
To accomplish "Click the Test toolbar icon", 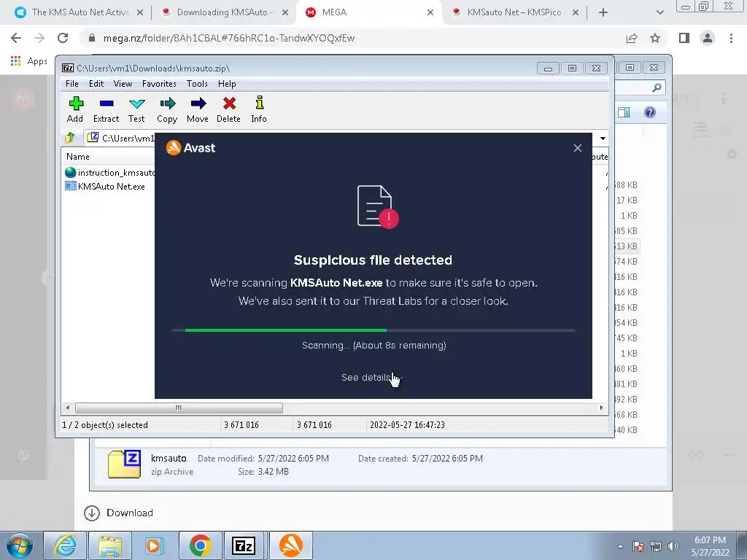I will coord(136,109).
